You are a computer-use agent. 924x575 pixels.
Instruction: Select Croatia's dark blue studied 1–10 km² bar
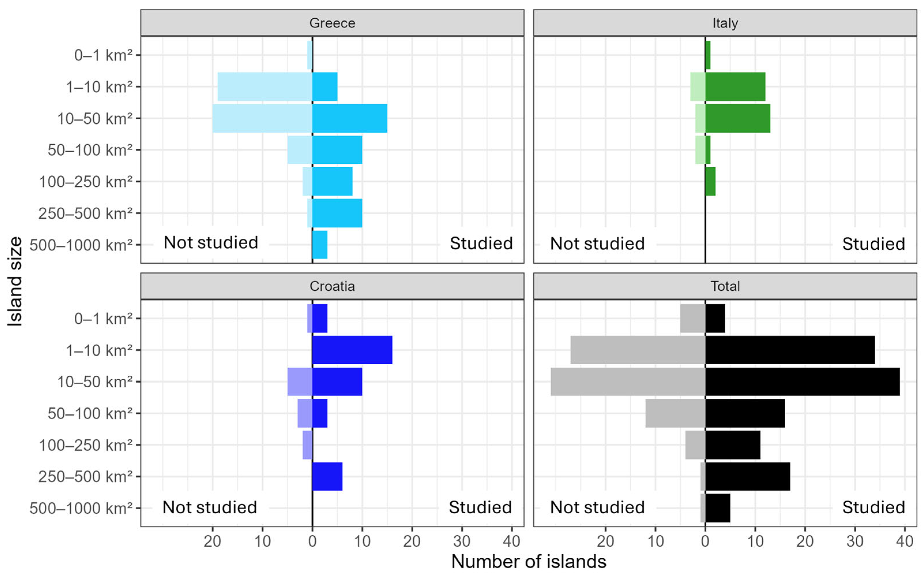(x=352, y=350)
